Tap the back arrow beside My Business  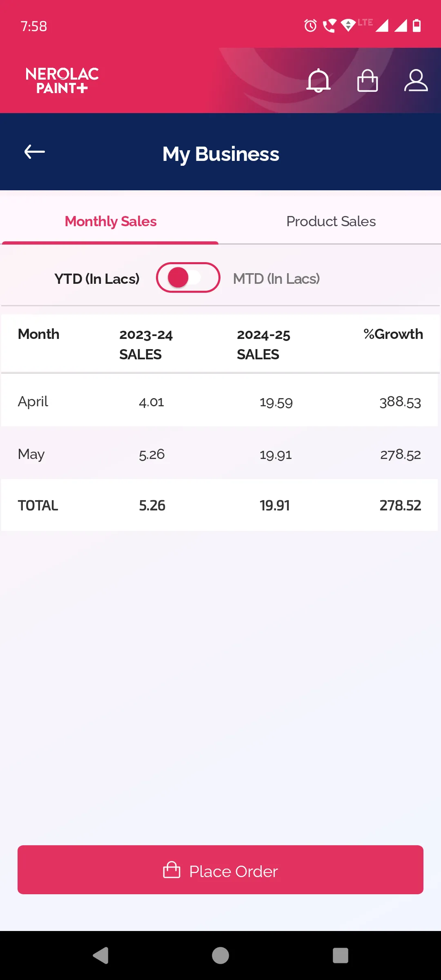click(35, 152)
